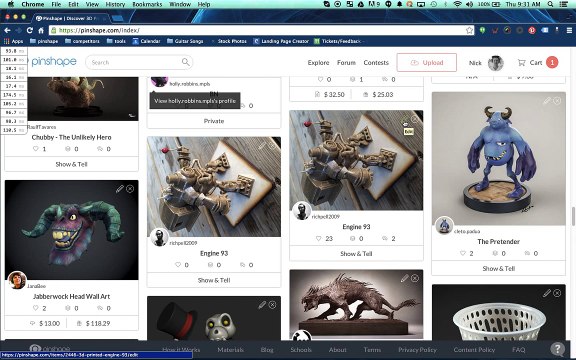The image size is (576, 360).
Task: Open the History menu
Action: (x=115, y=4)
